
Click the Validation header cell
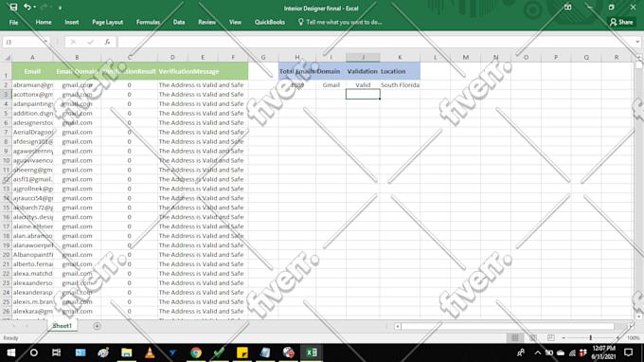pos(363,71)
